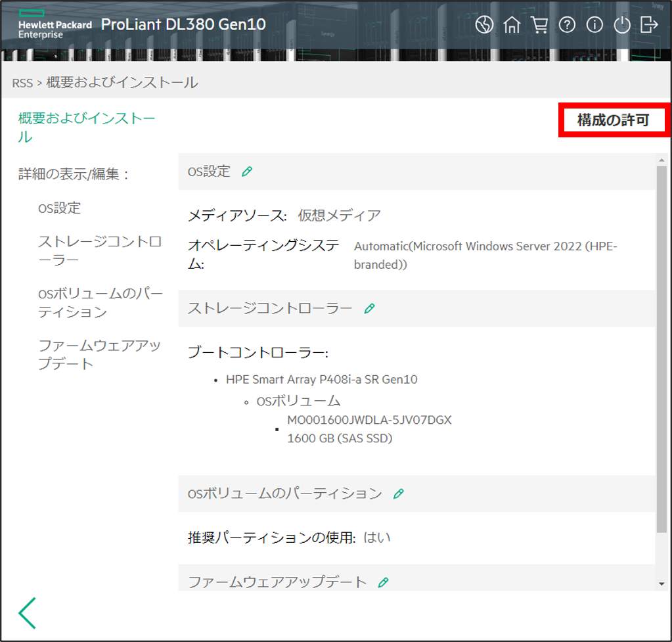Show system information icon
This screenshot has width=672, height=642.
(x=594, y=24)
